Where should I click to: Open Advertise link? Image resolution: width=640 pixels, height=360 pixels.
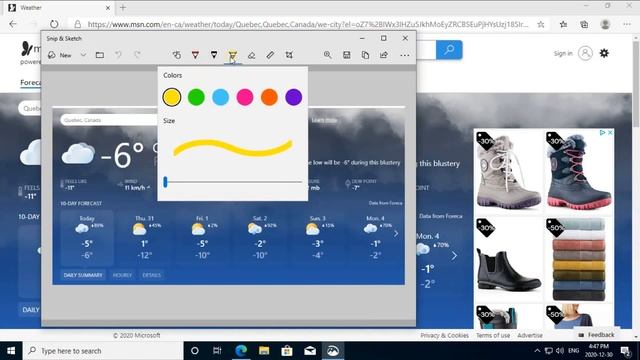point(530,335)
